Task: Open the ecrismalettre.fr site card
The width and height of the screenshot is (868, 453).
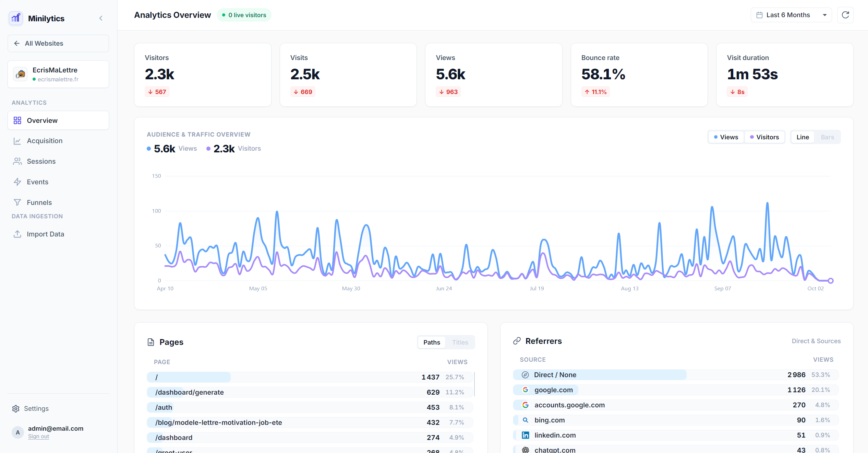Action: (58, 74)
